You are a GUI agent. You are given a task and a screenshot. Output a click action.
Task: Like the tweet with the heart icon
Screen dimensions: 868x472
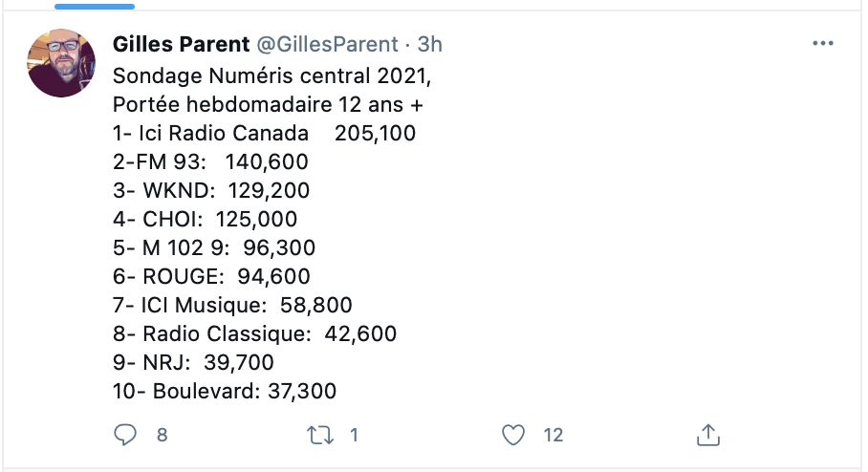tap(513, 435)
